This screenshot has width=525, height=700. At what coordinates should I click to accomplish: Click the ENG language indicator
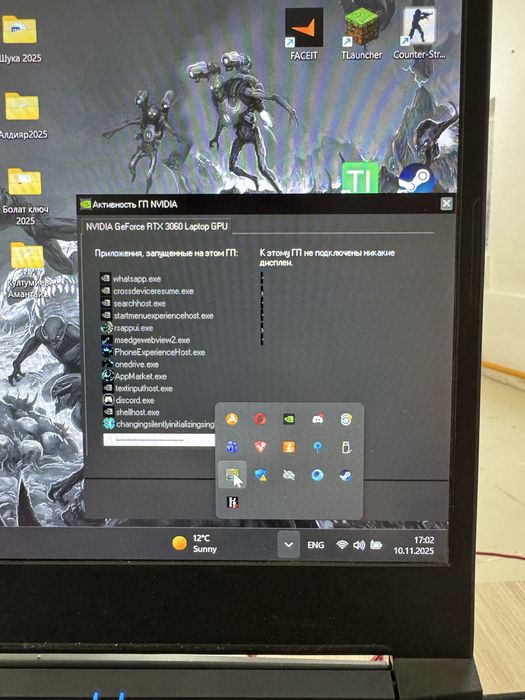316,545
